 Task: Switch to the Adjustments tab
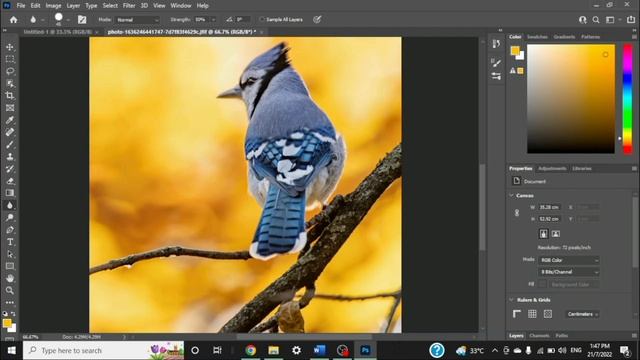click(x=552, y=169)
